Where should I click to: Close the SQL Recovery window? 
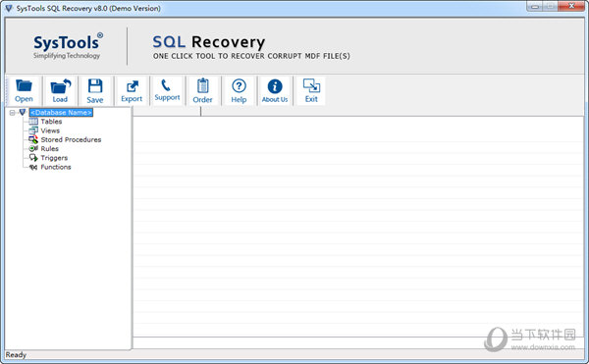point(571,6)
